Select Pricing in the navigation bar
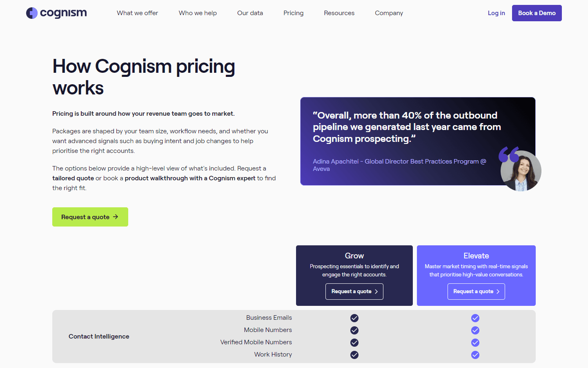This screenshot has height=368, width=588. coord(293,13)
